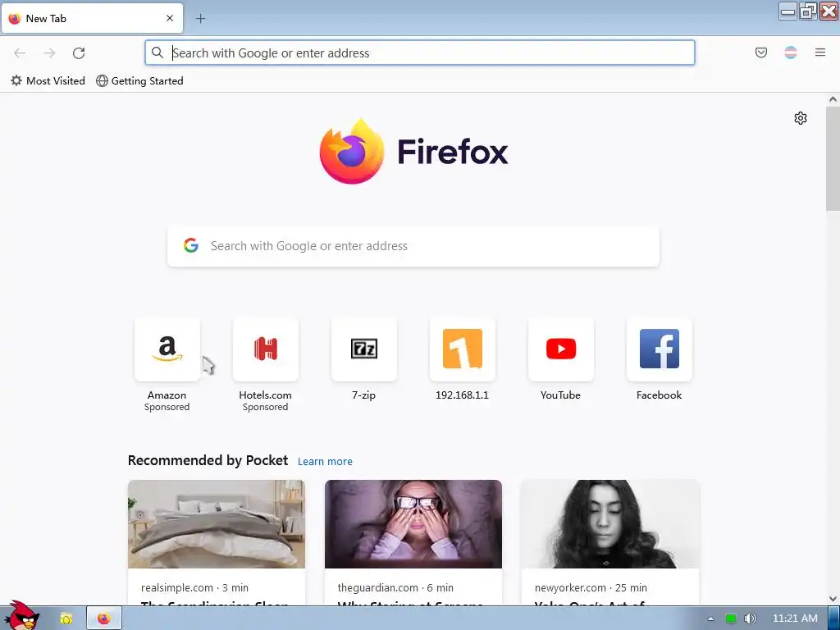840x630 pixels.
Task: Click the Sponsored label under Hotels.com
Action: pyautogui.click(x=265, y=407)
